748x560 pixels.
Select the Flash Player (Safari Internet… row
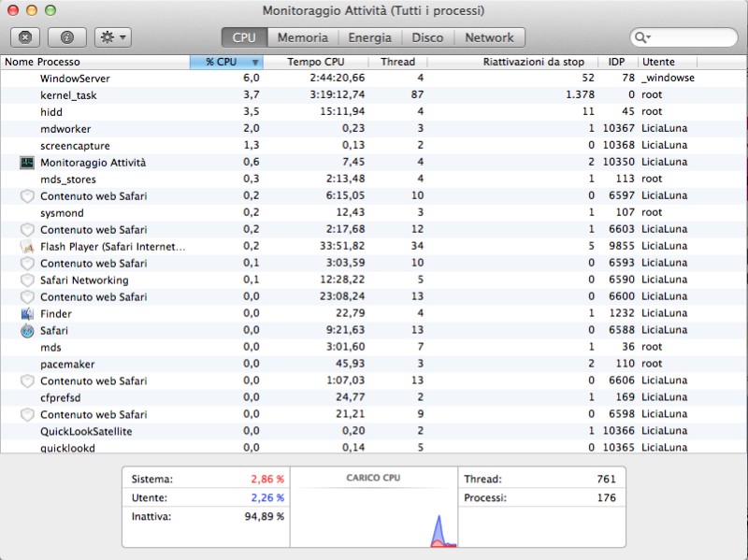click(x=373, y=246)
